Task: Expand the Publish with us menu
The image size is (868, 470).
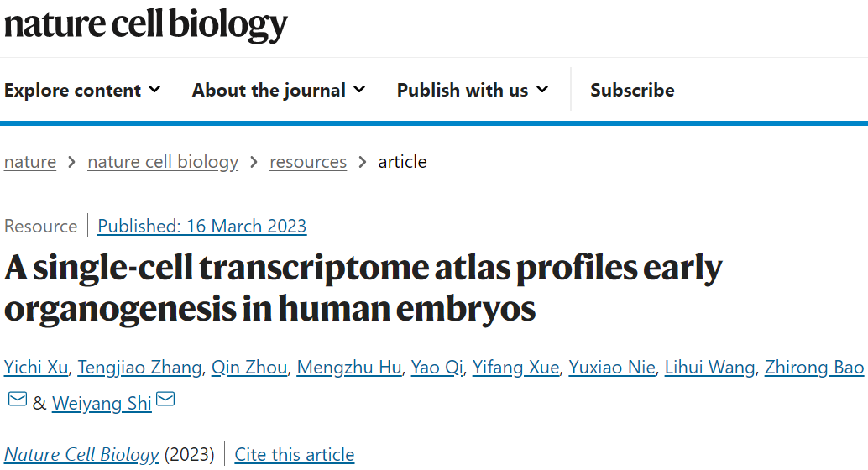Action: (473, 90)
